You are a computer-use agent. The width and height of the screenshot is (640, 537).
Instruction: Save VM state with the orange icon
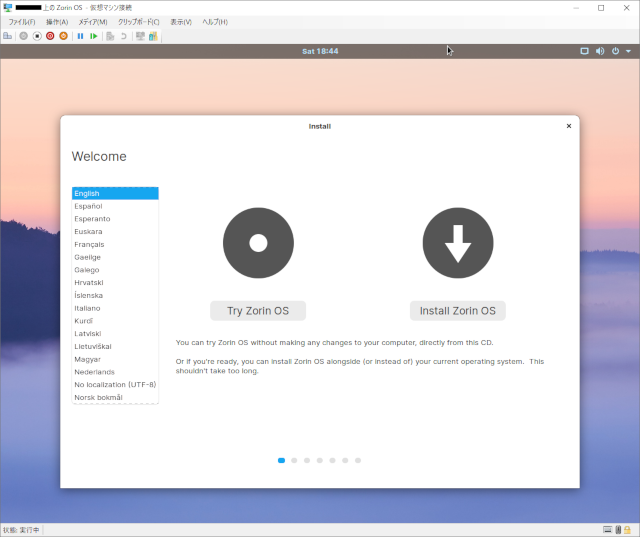click(63, 36)
